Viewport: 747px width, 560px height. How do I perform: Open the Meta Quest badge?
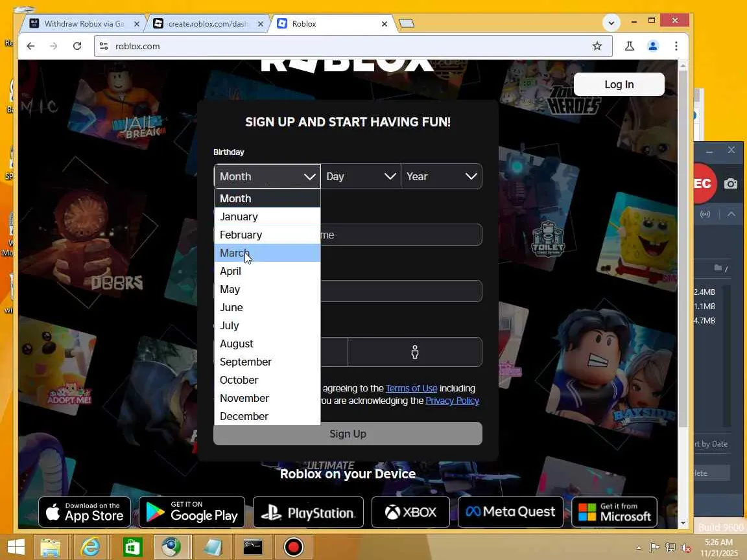[510, 512]
